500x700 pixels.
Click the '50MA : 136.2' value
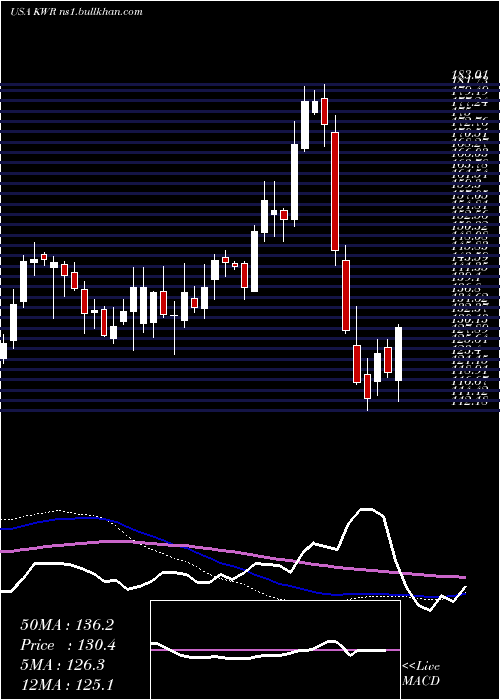pyautogui.click(x=67, y=625)
